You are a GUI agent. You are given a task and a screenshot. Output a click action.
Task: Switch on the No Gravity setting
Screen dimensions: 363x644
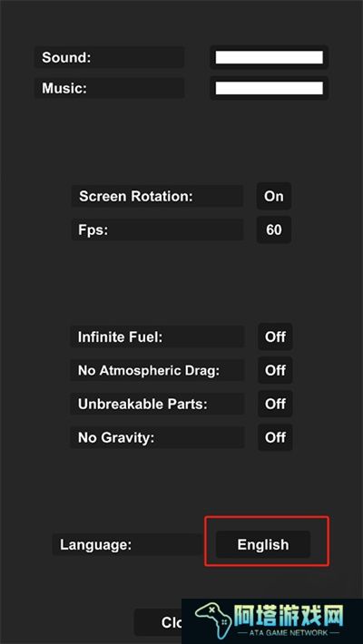(275, 437)
